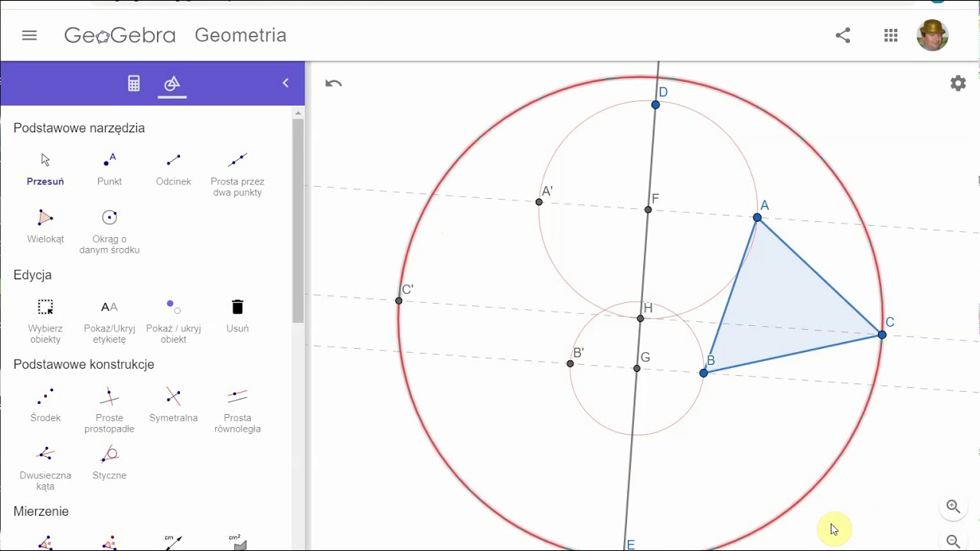Click the Podstawowe narzędzia section heading
Viewport: 980px width, 551px height.
click(79, 128)
